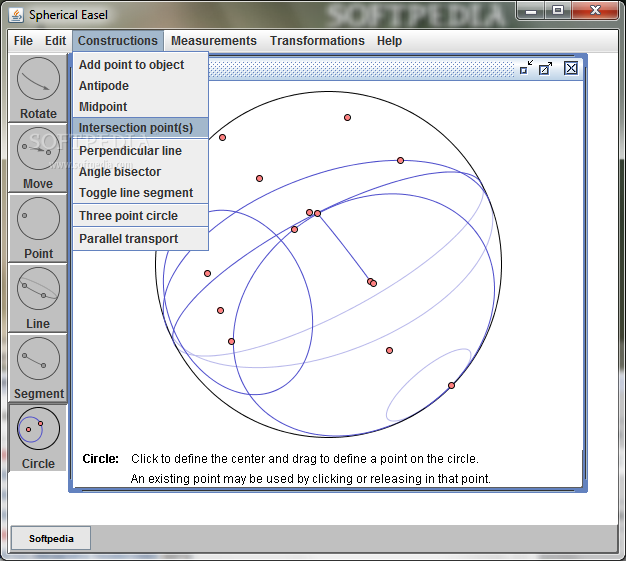The height and width of the screenshot is (561, 626).
Task: Select the Move tool
Action: [x=38, y=159]
